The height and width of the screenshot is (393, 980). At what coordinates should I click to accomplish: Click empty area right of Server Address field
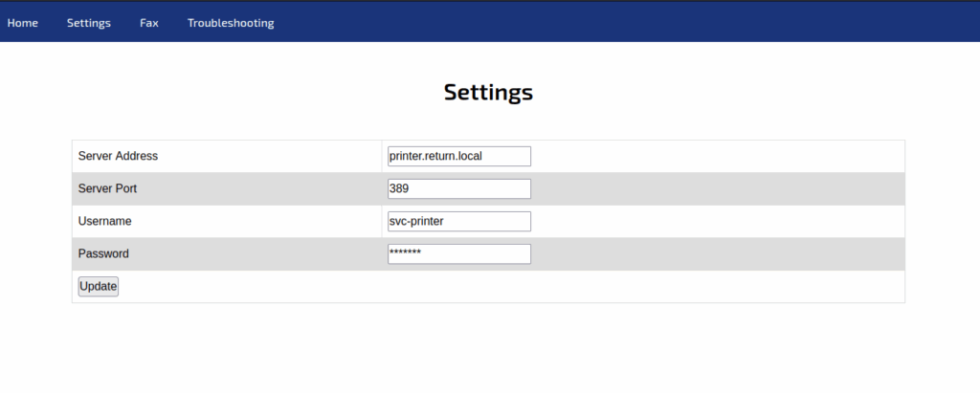tap(718, 156)
